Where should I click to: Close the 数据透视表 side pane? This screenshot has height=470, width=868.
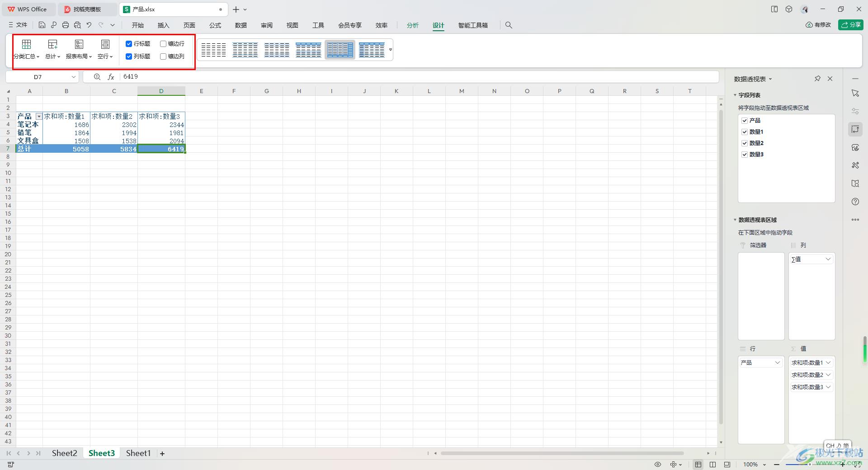coord(830,79)
